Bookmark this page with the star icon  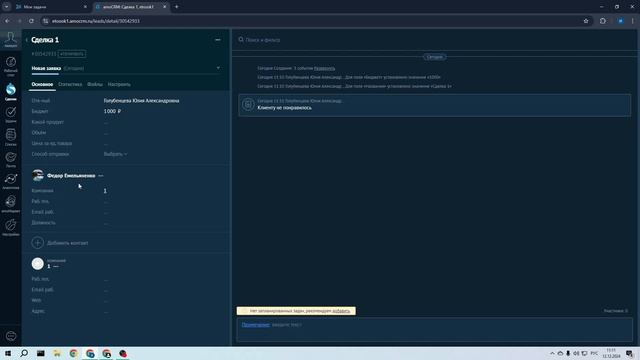pos(586,21)
